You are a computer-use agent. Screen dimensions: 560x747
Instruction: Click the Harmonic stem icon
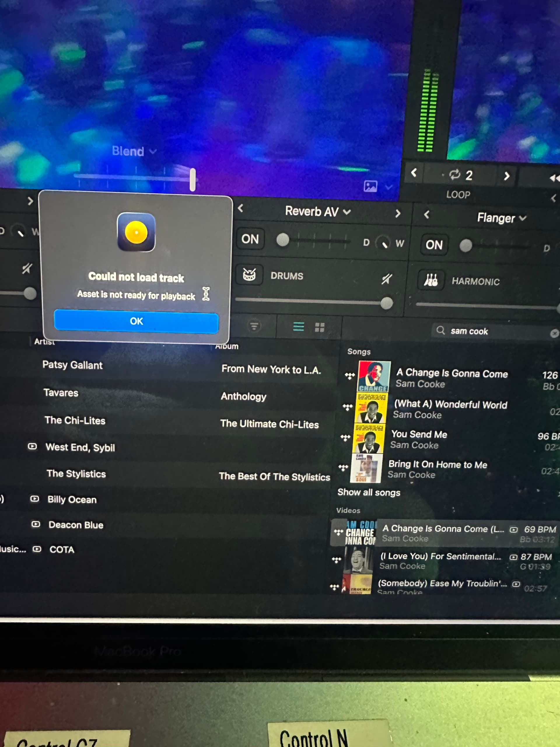(x=430, y=280)
